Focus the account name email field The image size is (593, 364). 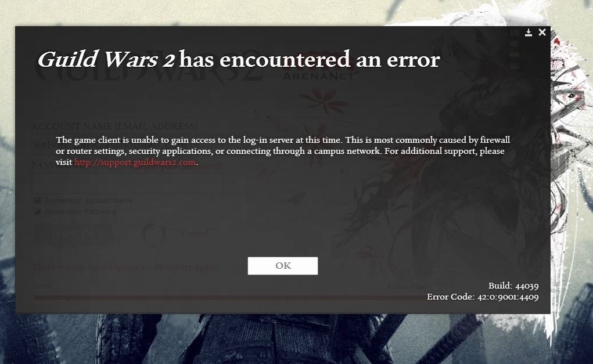pos(127,144)
